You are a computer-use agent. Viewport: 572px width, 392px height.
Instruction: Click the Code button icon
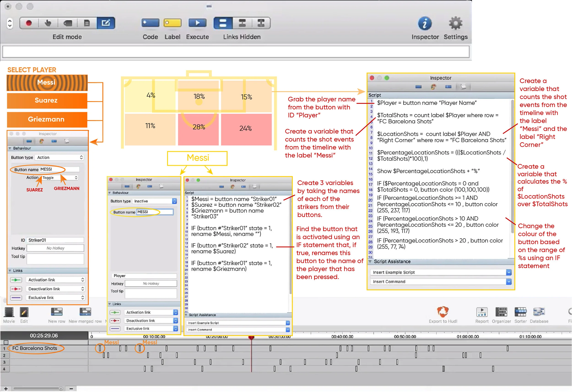pyautogui.click(x=150, y=23)
